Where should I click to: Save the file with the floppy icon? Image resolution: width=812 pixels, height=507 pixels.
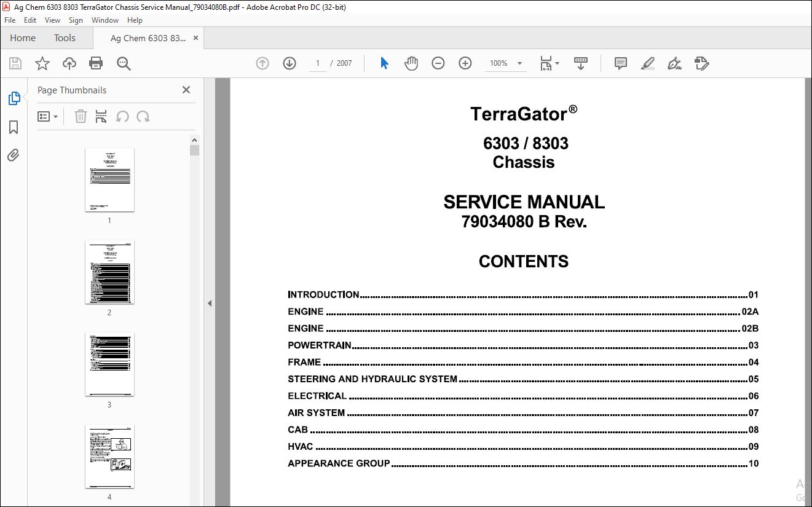click(15, 63)
